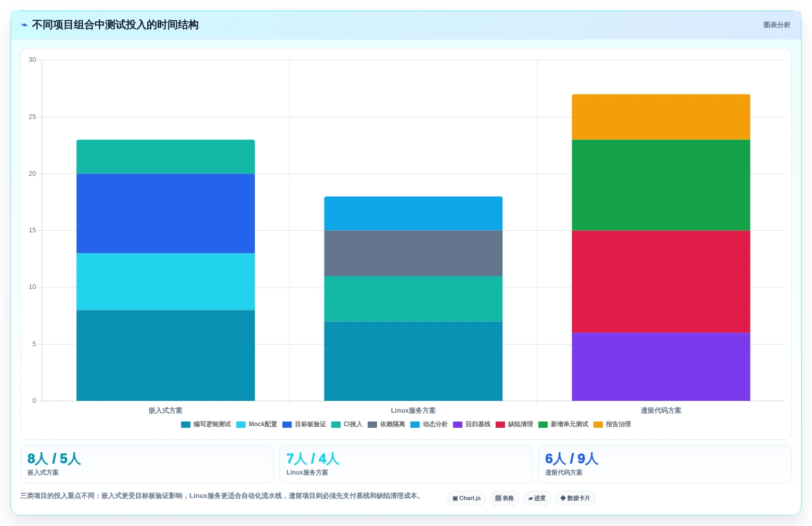Toggle the 回归基线 legend entry
The image size is (812, 526).
point(472,425)
